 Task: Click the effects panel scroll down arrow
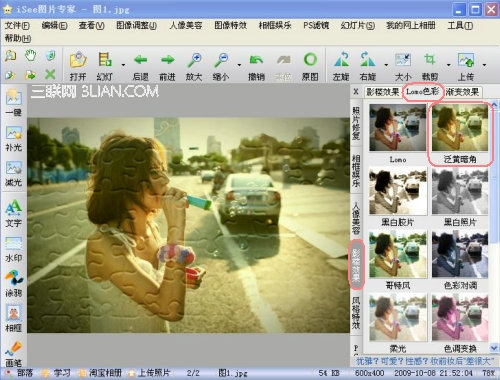pos(494,348)
